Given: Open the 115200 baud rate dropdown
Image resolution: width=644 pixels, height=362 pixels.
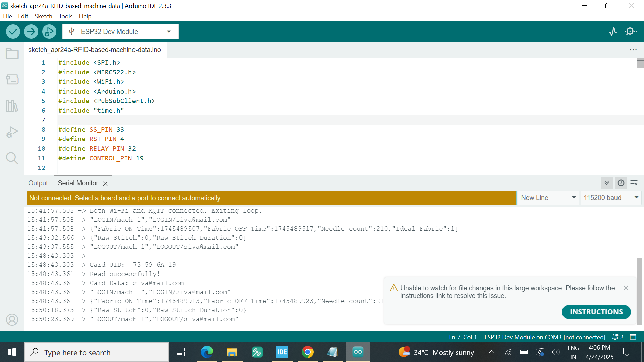Looking at the screenshot, I should tap(611, 198).
